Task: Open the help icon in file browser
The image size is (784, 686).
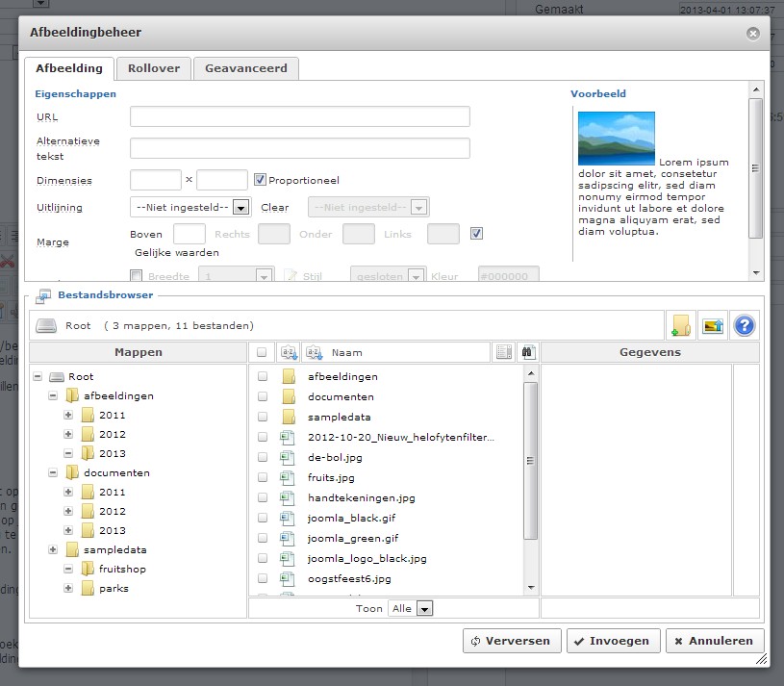Action: (744, 325)
